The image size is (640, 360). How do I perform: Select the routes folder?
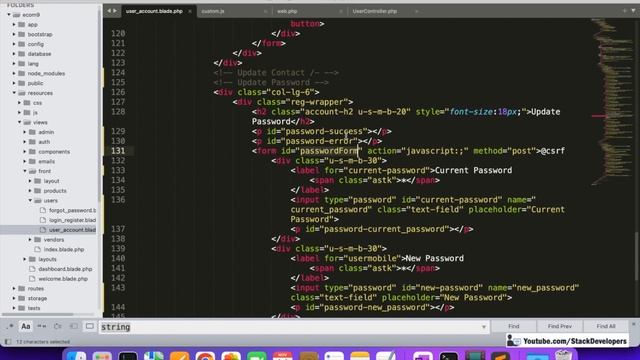coord(36,289)
